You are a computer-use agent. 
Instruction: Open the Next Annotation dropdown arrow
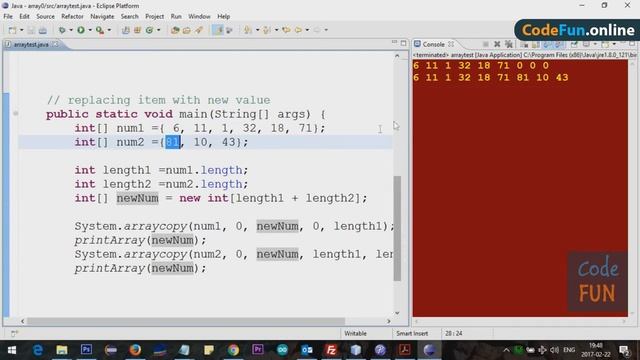257,30
